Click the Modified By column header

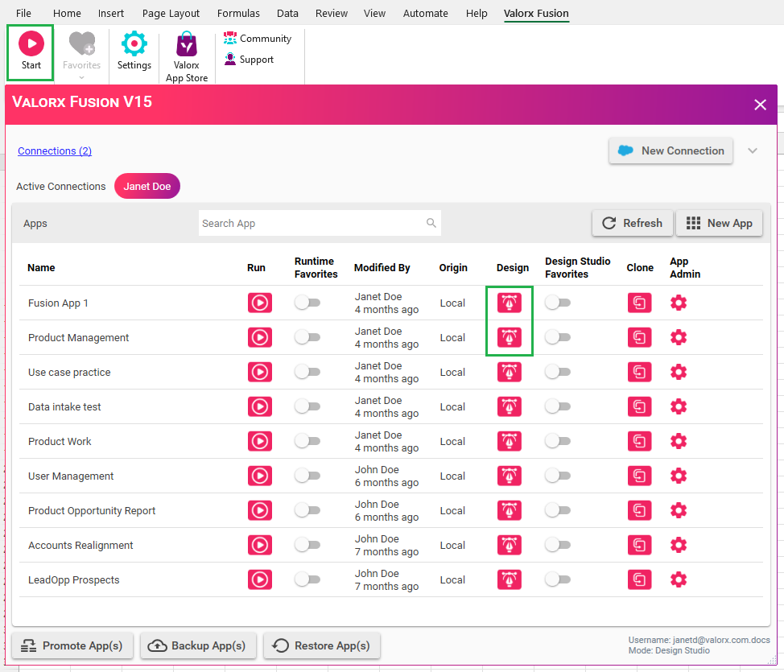(x=382, y=267)
